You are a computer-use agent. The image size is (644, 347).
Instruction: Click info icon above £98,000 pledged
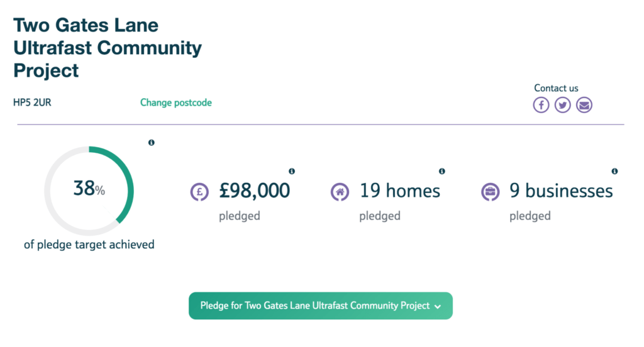pyautogui.click(x=292, y=171)
